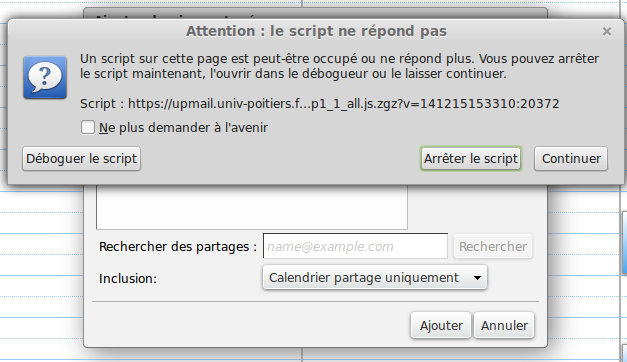The height and width of the screenshot is (362, 627).
Task: Click the 'Attention : le script ne répond pas' title
Action: [316, 31]
